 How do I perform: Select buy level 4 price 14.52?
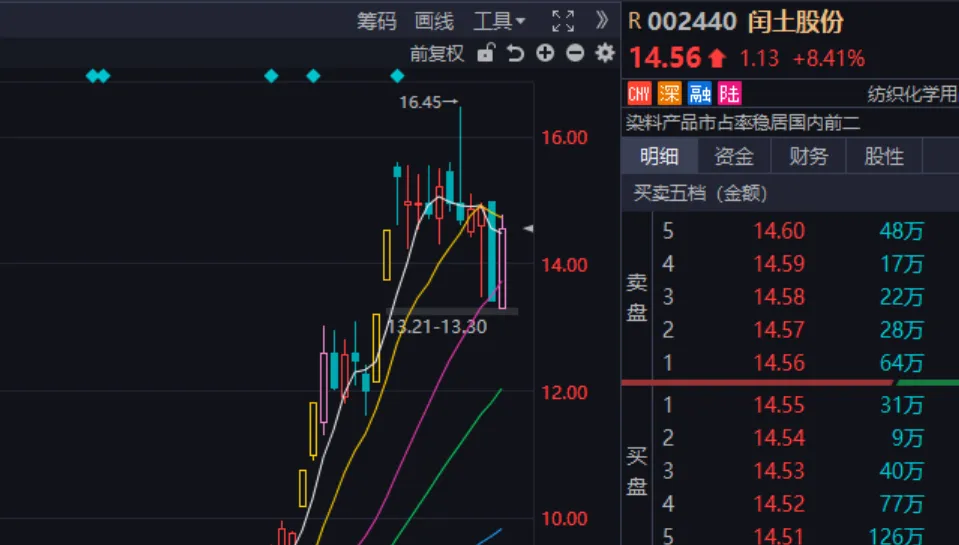pyautogui.click(x=779, y=504)
